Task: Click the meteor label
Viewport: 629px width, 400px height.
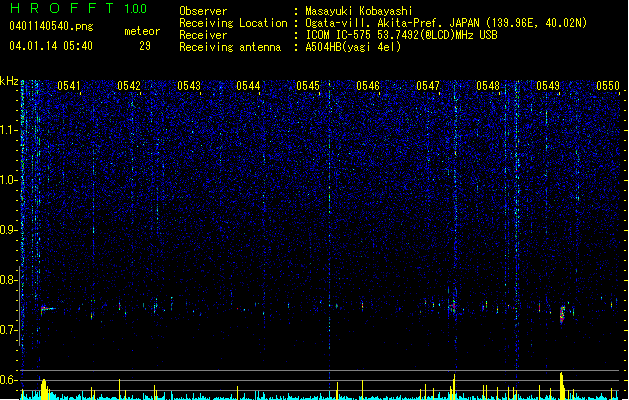Action: (142, 31)
